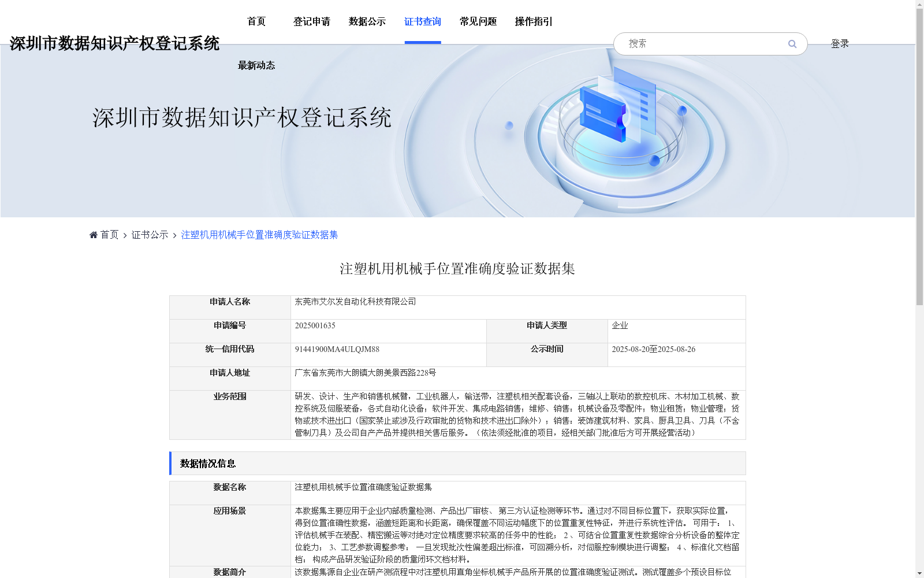Click the 申请人地址 label cell
The image size is (924, 578).
(230, 379)
